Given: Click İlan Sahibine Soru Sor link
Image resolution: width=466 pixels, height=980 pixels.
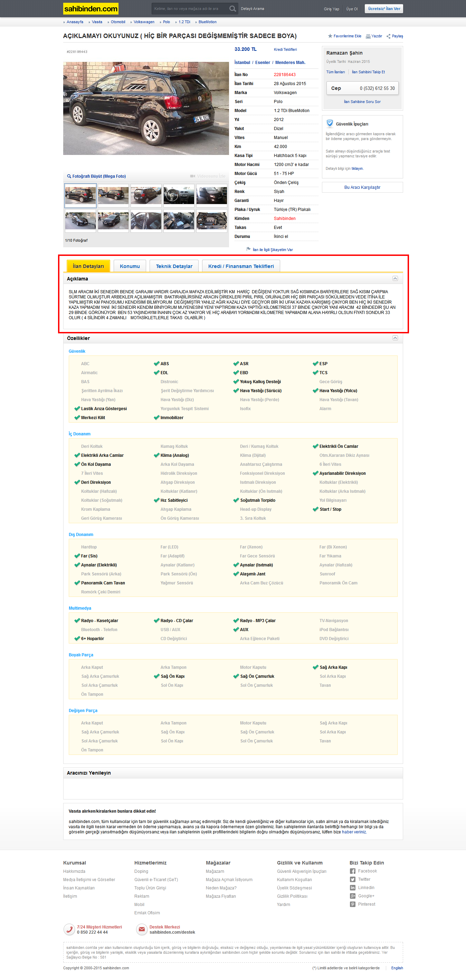Looking at the screenshot, I should (362, 102).
